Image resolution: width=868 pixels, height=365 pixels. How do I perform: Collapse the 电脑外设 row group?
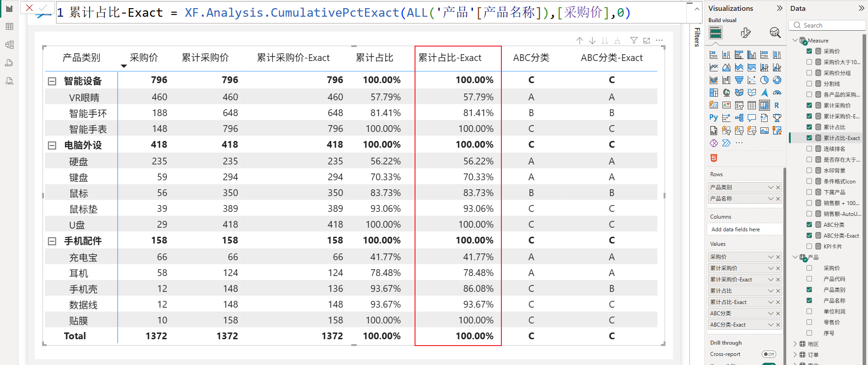point(52,145)
